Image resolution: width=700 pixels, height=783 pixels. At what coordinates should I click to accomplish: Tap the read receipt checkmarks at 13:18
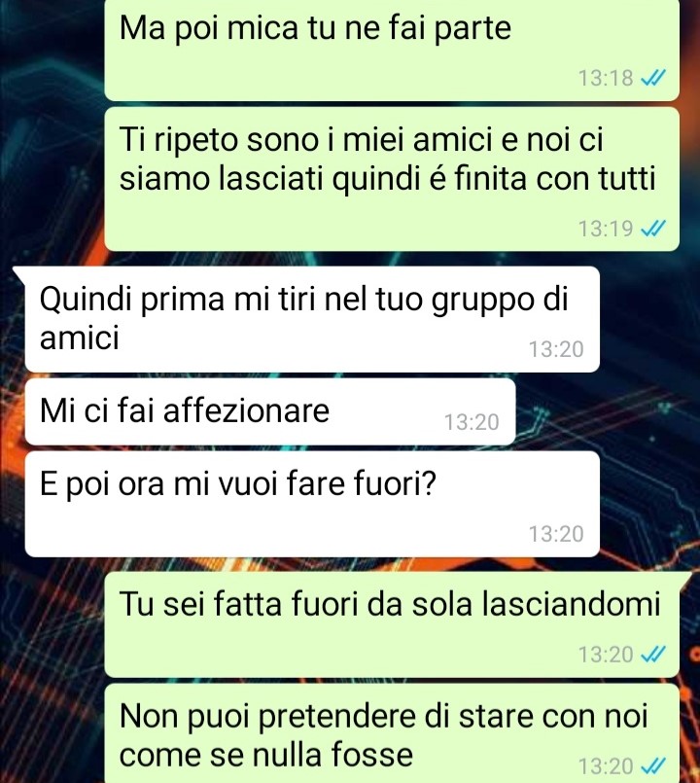click(x=653, y=78)
